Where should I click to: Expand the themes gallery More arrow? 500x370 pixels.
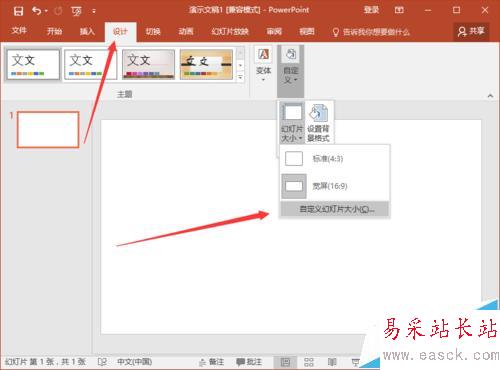click(x=240, y=78)
